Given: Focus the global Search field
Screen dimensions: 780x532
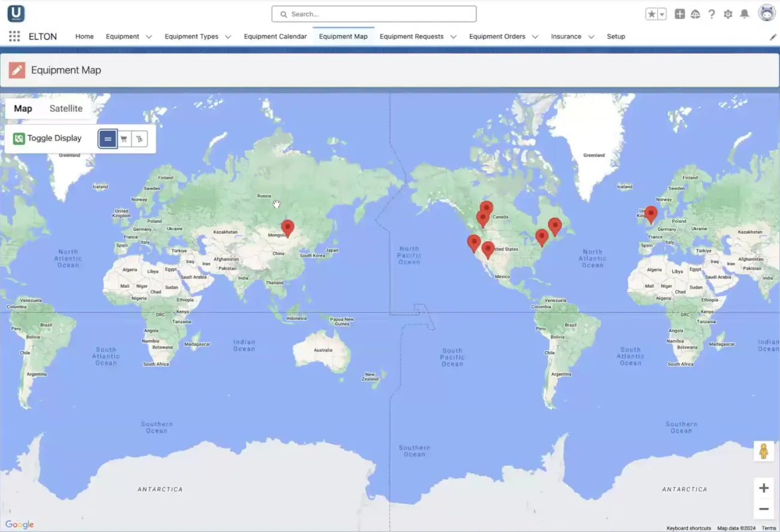Looking at the screenshot, I should (x=374, y=14).
